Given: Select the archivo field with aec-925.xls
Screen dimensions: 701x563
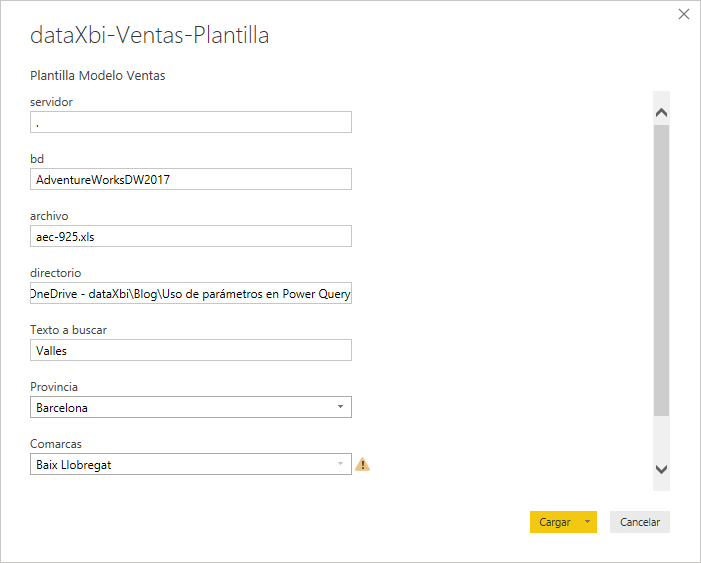Looking at the screenshot, I should 191,236.
